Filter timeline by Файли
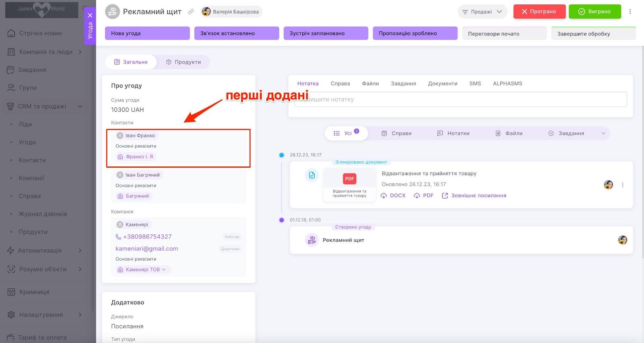The image size is (644, 343). tap(509, 134)
